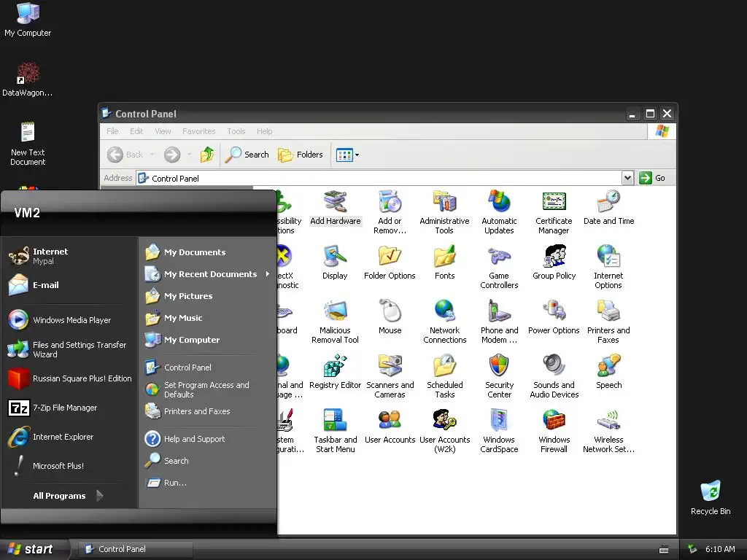747x560 pixels.
Task: Open Windows Firewall icon
Action: [x=554, y=432]
